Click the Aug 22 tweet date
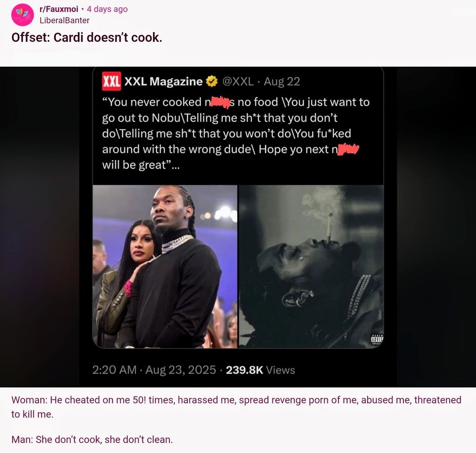Image resolution: width=476 pixels, height=453 pixels. pyautogui.click(x=282, y=81)
